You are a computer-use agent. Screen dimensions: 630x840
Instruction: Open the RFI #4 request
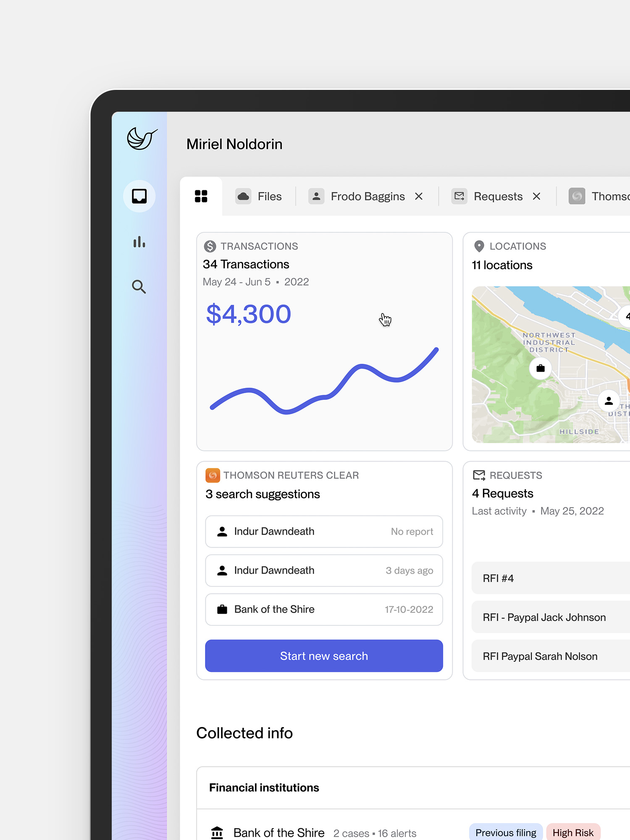551,578
